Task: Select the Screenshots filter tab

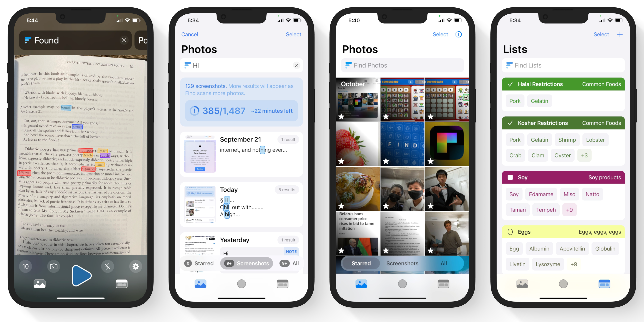Action: 402,263
